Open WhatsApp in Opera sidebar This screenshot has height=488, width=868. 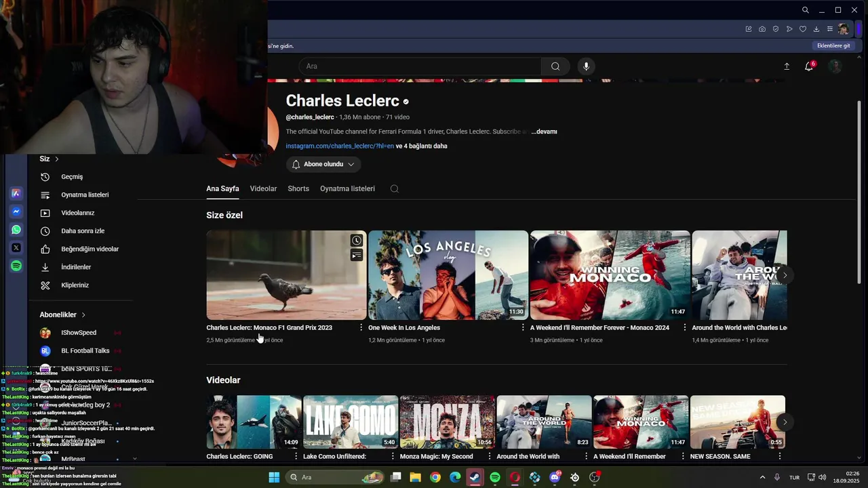16,230
